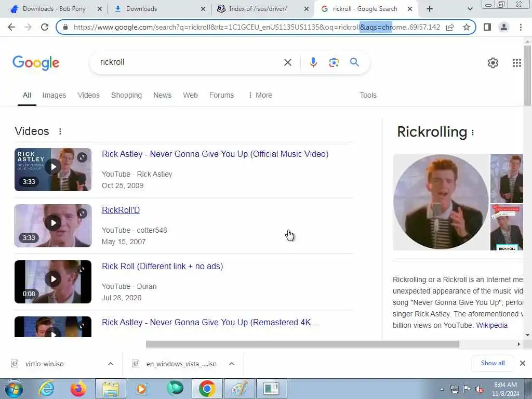Open the Google apps grid
The image size is (532, 399).
[516, 63]
